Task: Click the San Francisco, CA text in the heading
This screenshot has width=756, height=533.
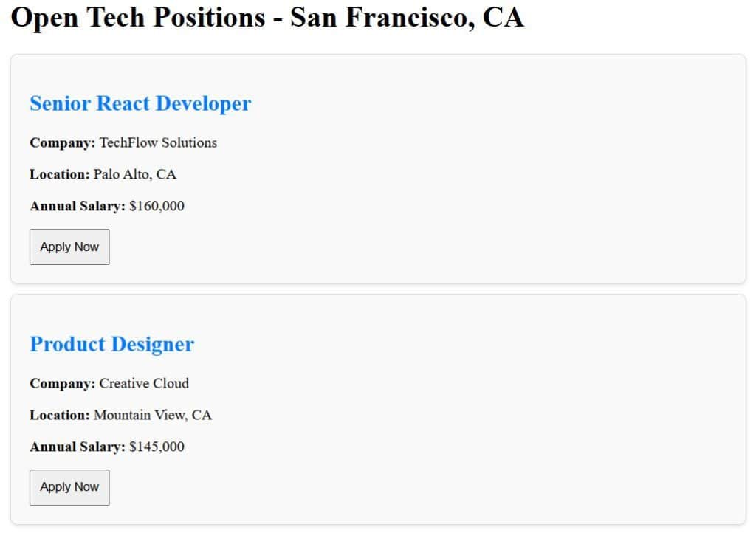Action: pos(407,18)
